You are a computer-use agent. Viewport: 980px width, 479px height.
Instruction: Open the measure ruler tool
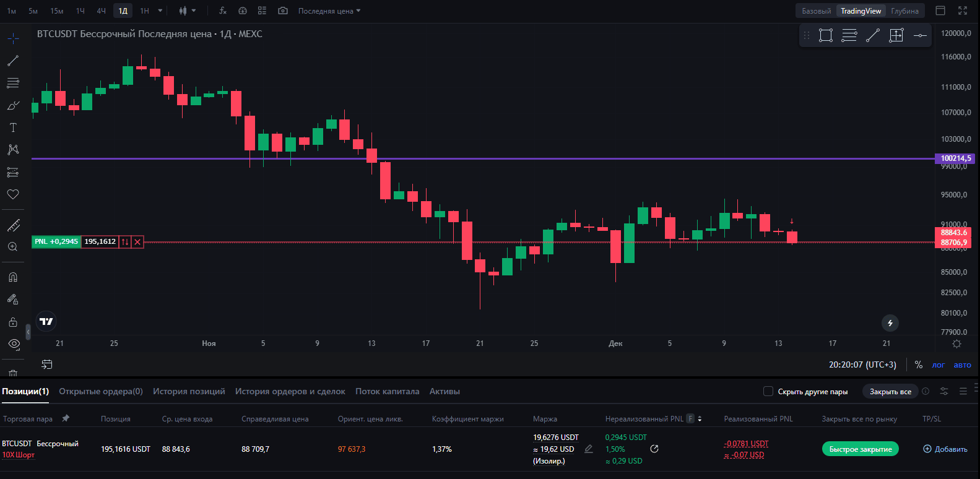pos(13,225)
